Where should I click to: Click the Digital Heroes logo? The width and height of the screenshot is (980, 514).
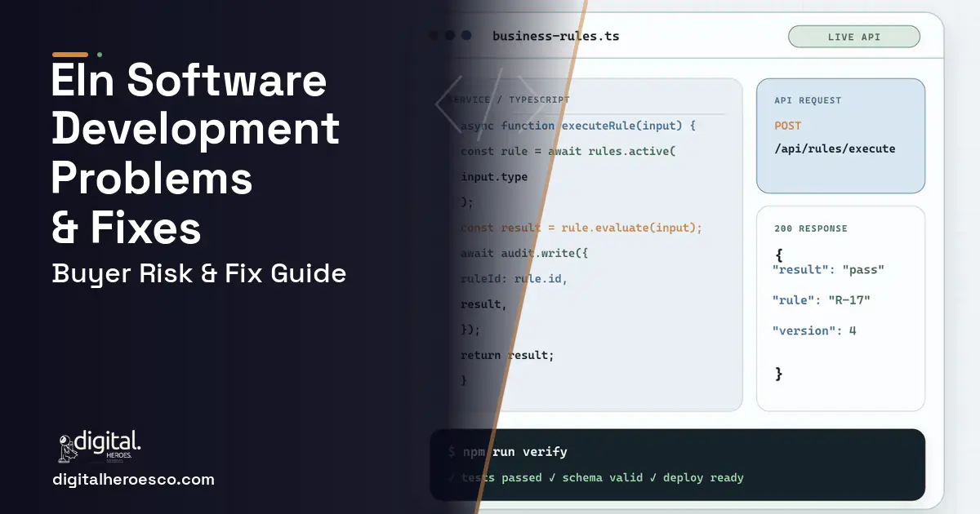[x=100, y=447]
